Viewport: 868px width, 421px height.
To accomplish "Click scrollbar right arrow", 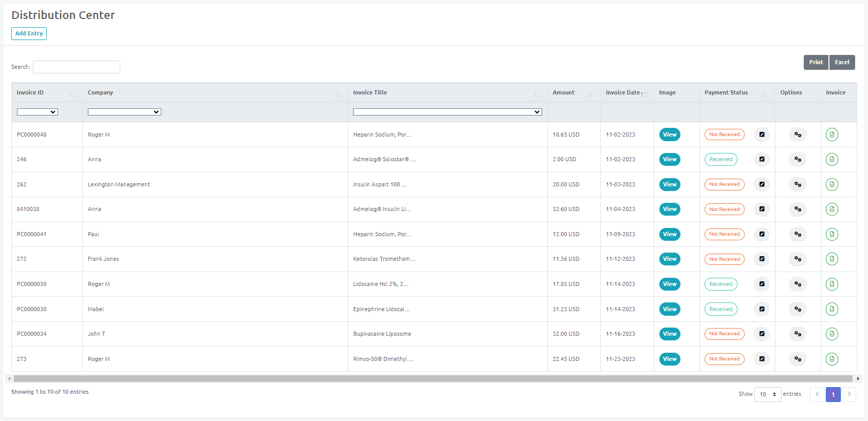I will tap(858, 378).
